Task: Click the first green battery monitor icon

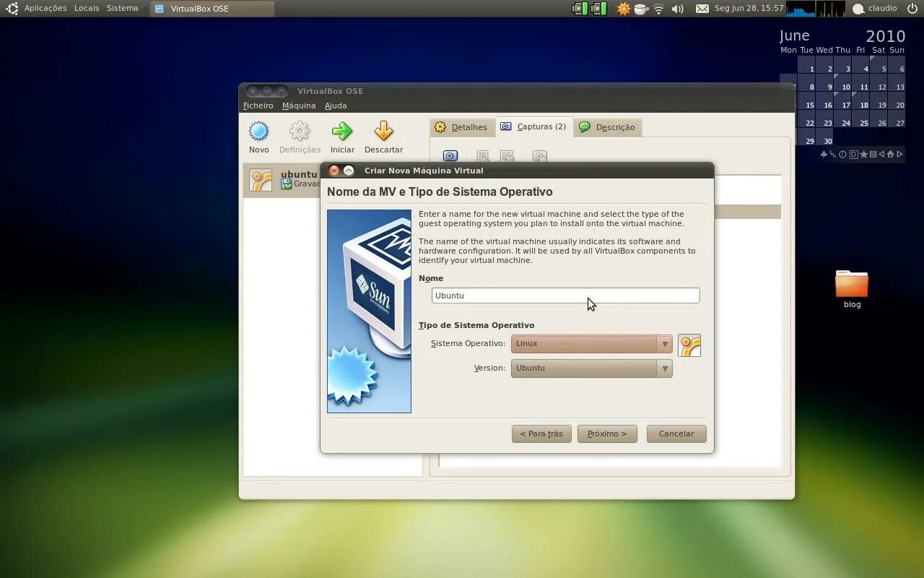Action: [x=580, y=9]
